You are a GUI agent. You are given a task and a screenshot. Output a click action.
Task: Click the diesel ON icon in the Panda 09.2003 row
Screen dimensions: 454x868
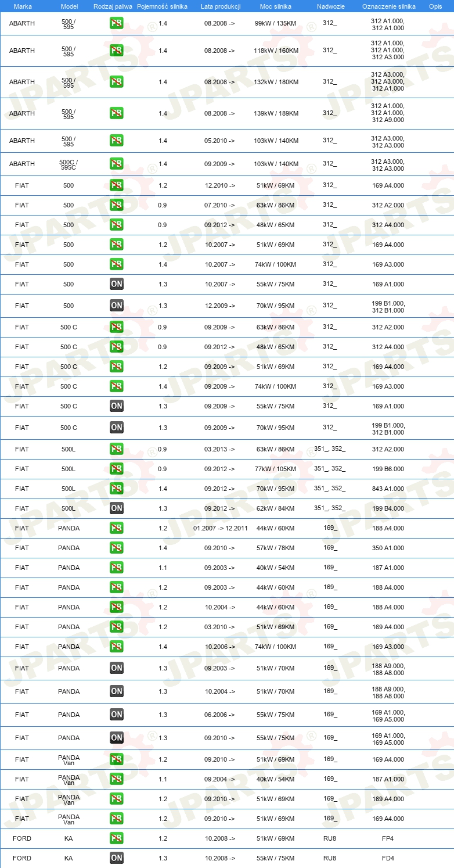tap(117, 668)
